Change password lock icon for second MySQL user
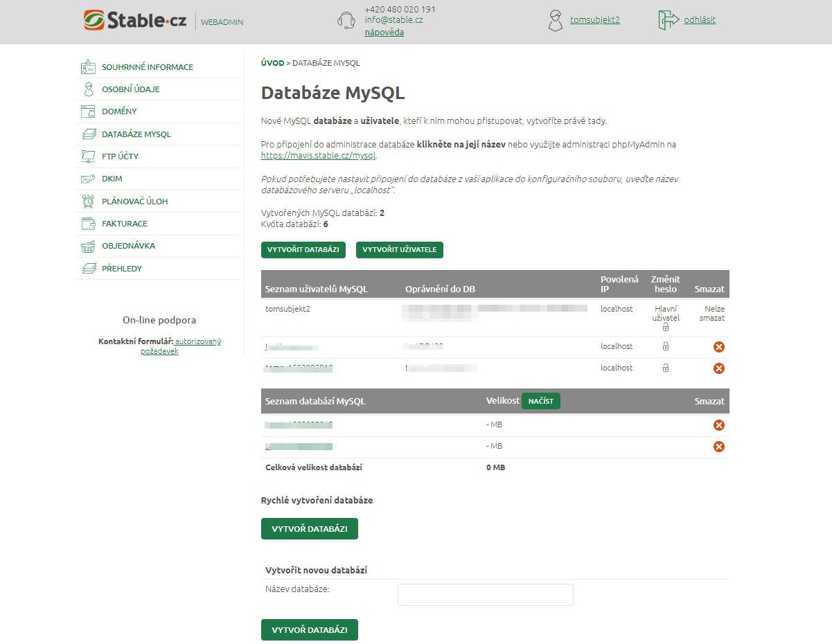 pyautogui.click(x=666, y=346)
